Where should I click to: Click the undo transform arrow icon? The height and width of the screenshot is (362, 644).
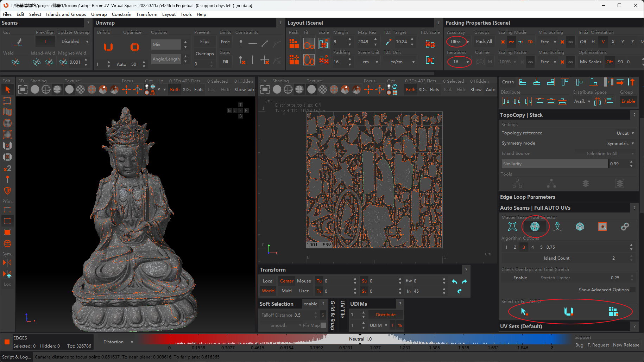tap(454, 282)
